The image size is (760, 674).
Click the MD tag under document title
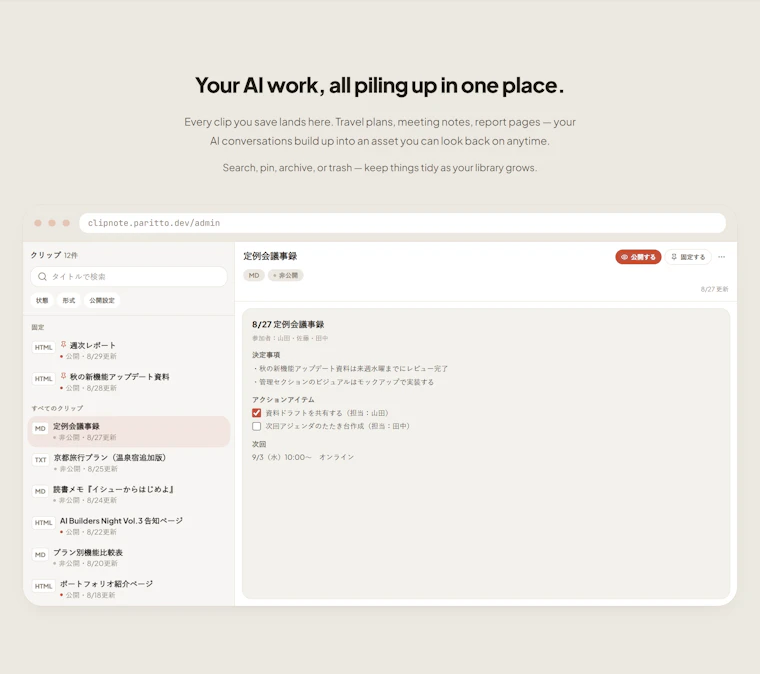[x=254, y=275]
